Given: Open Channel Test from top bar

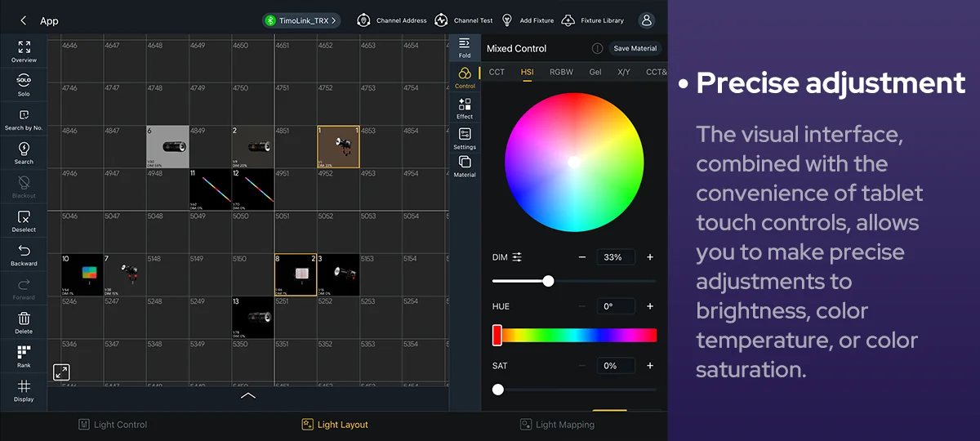Looking at the screenshot, I should (465, 20).
